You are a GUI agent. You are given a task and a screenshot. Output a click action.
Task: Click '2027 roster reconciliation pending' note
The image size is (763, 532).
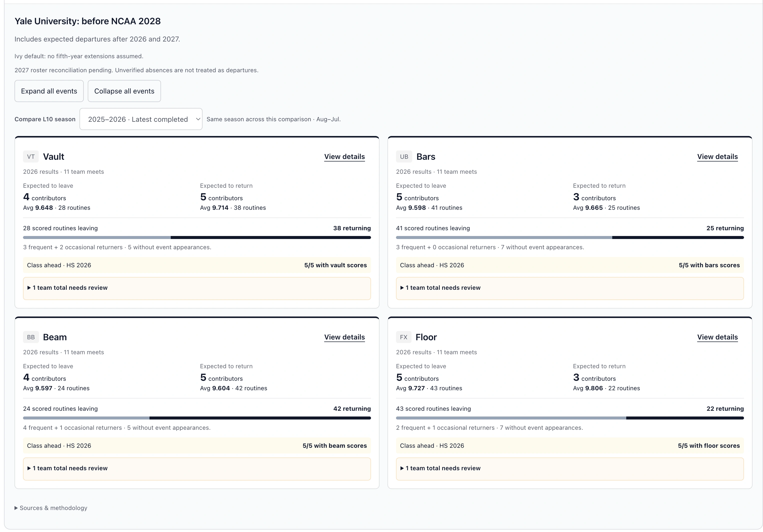click(136, 70)
